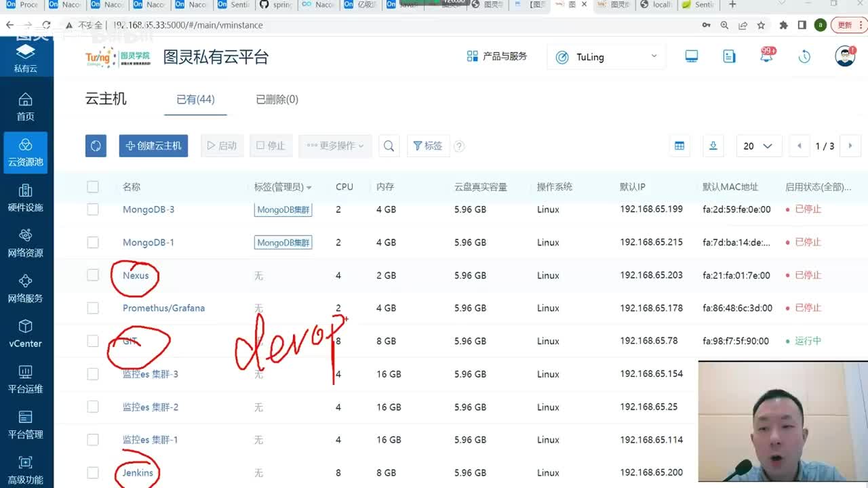
Task: Open a new browser tab
Action: (732, 5)
